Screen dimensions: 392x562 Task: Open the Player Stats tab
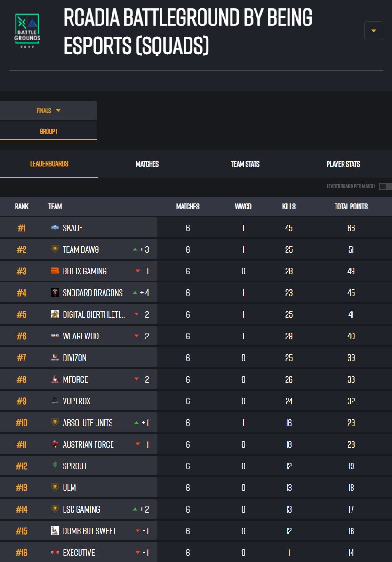click(343, 164)
